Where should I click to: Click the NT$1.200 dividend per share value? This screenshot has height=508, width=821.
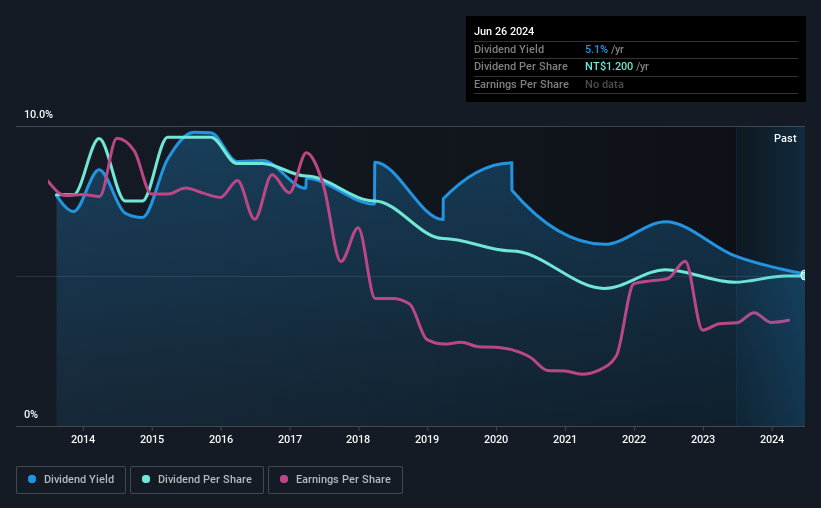(609, 67)
